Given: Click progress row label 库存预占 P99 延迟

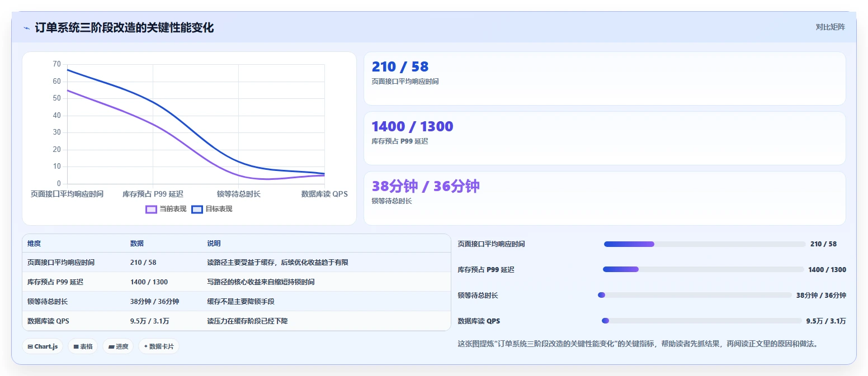Looking at the screenshot, I should [485, 270].
